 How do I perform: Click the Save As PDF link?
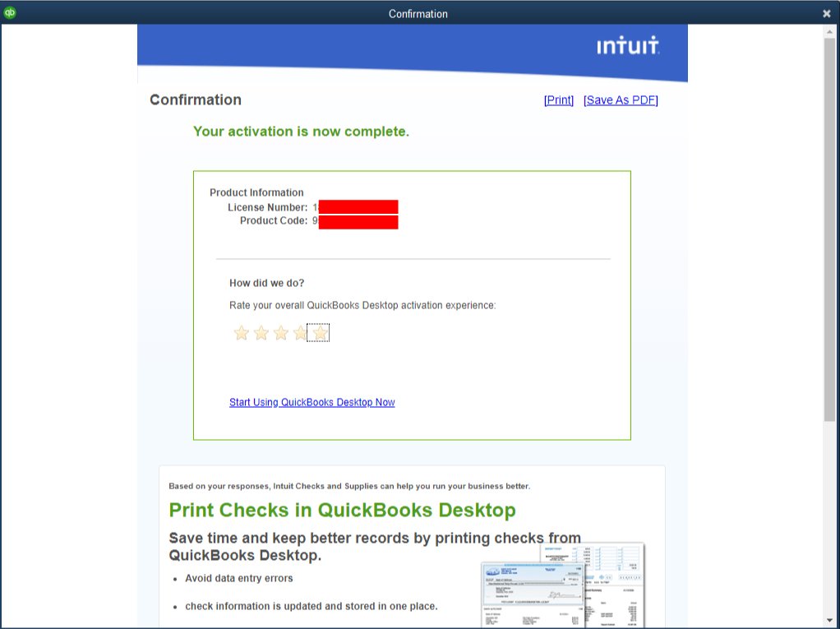click(621, 100)
